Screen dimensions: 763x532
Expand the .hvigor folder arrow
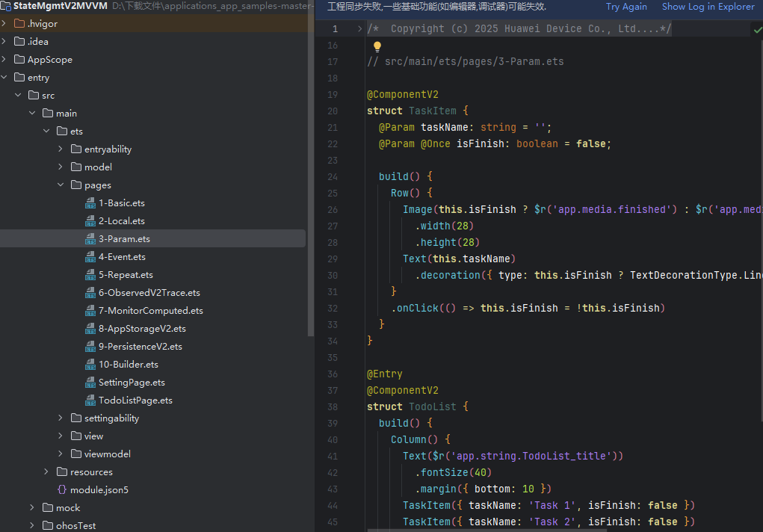tap(4, 23)
